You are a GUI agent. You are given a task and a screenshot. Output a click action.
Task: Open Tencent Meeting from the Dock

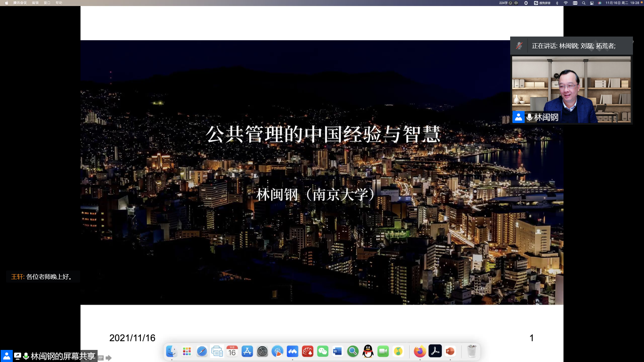pos(292,351)
